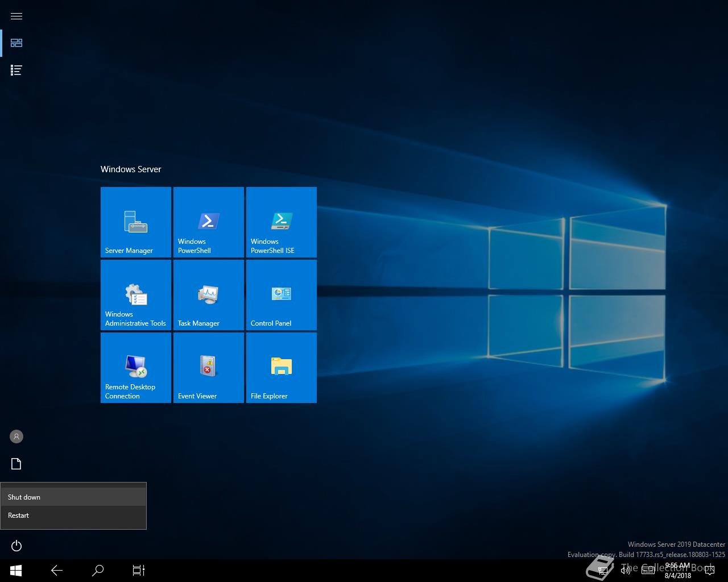The width and height of the screenshot is (728, 582).
Task: Open the Control Panel tile
Action: pyautogui.click(x=282, y=295)
